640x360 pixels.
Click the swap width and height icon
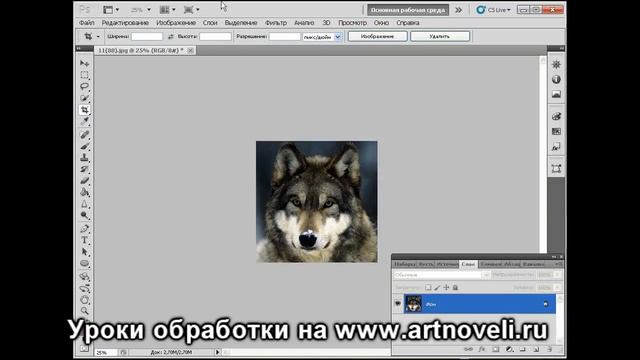click(x=170, y=37)
